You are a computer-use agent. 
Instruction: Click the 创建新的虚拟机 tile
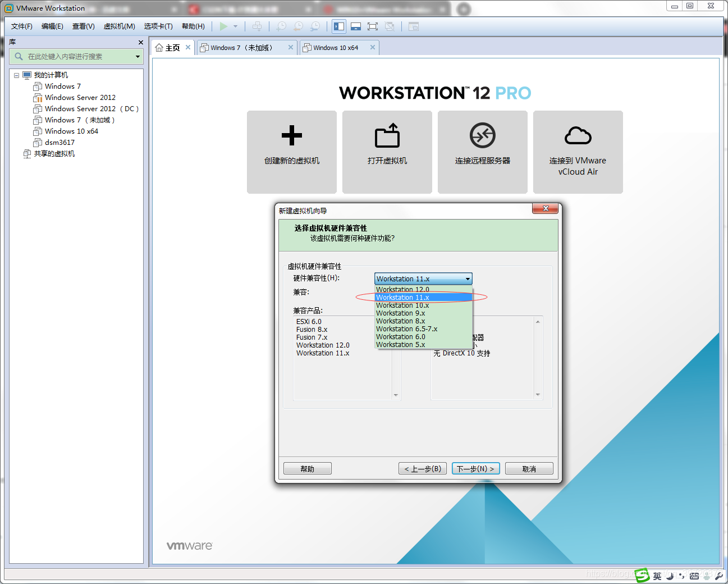coord(292,152)
